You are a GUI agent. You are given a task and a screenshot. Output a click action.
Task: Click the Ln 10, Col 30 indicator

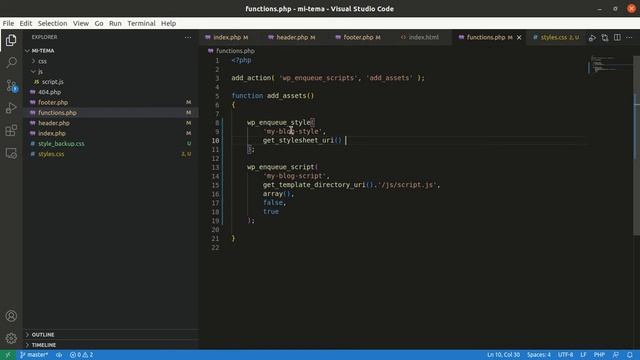(x=503, y=355)
